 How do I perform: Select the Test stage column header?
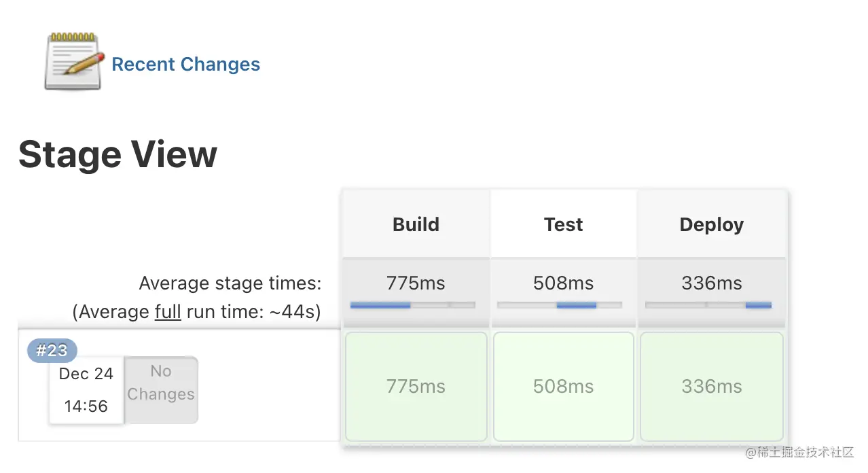point(563,225)
